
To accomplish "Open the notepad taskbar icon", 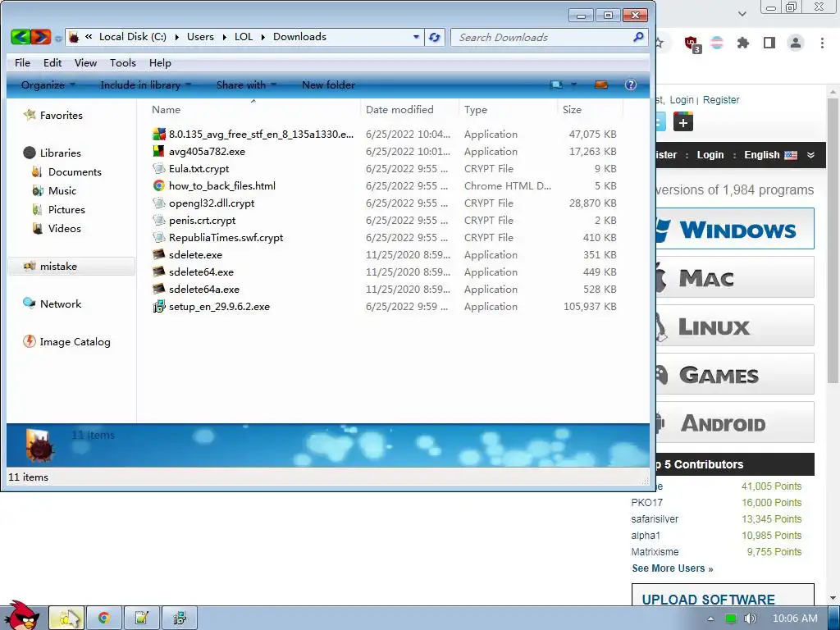I will pyautogui.click(x=141, y=619).
